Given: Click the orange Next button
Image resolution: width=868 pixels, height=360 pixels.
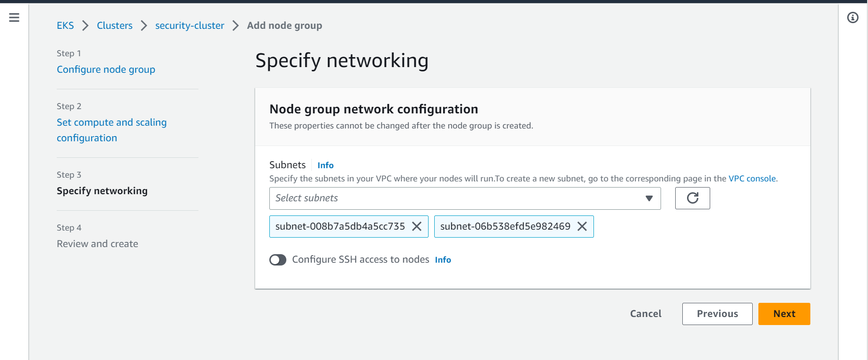Looking at the screenshot, I should [x=784, y=314].
